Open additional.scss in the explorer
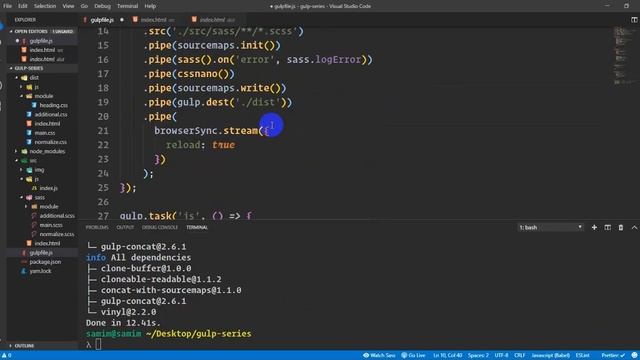 pos(57,216)
